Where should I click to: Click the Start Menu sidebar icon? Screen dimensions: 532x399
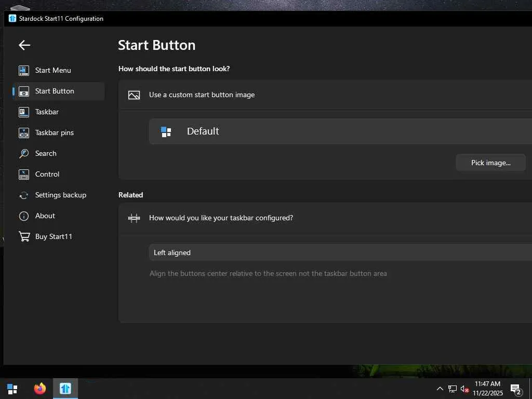click(x=24, y=71)
